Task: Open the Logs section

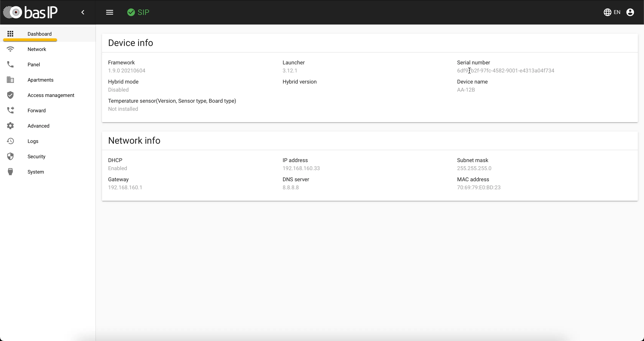Action: tap(48, 141)
